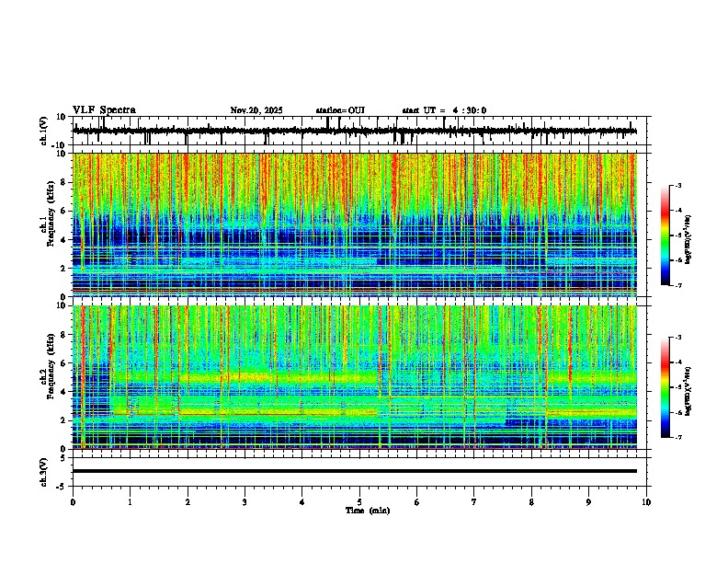The width and height of the screenshot is (728, 563).
Task: Click inside the ch.2 spectrogram panel
Action: click(x=354, y=377)
